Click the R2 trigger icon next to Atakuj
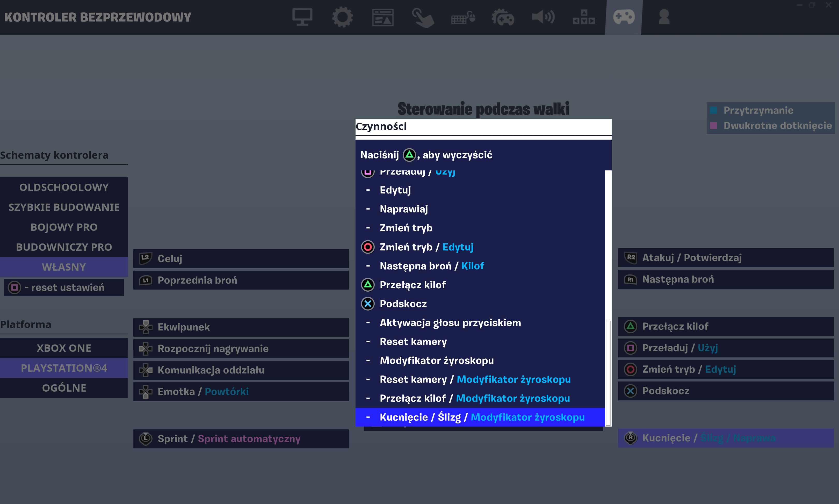Image resolution: width=839 pixels, height=504 pixels. click(631, 258)
